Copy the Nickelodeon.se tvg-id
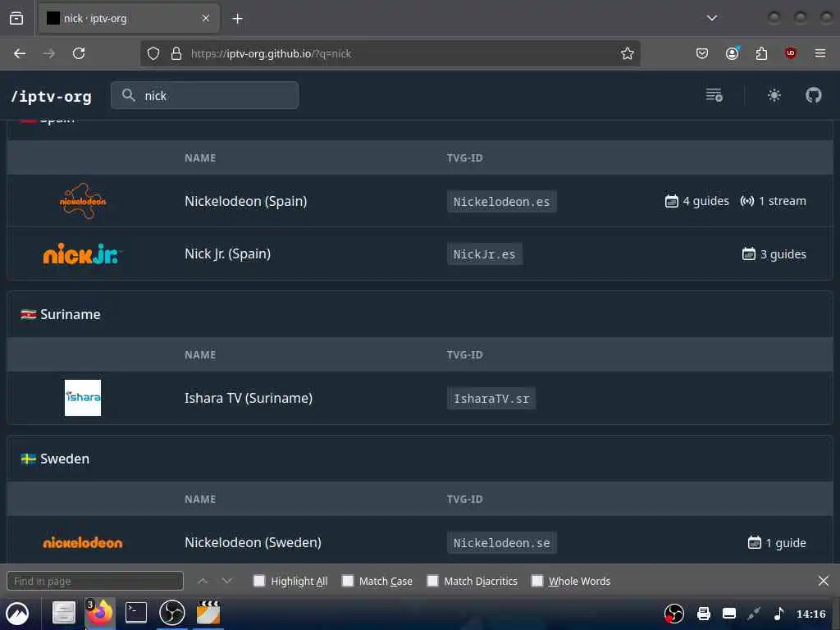 pos(501,543)
